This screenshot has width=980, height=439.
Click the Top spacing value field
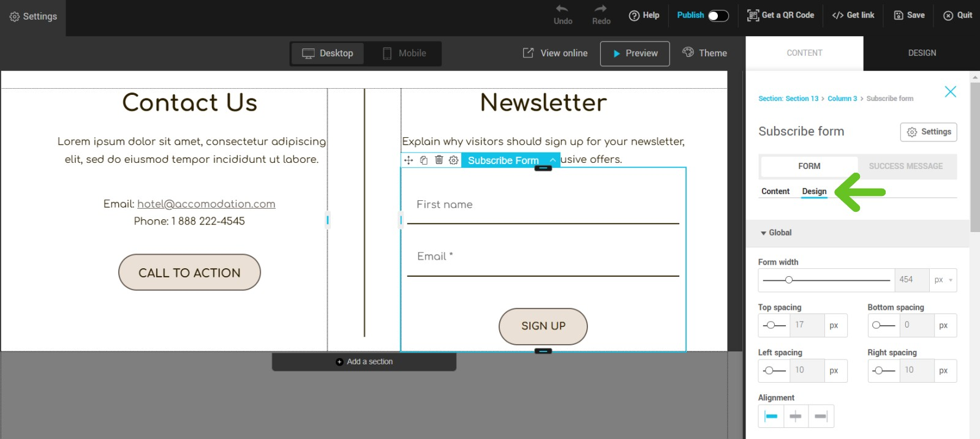[x=807, y=325]
